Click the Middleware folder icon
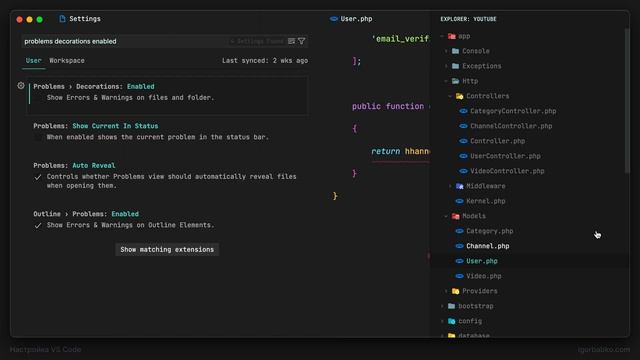640x360 pixels. pos(460,186)
